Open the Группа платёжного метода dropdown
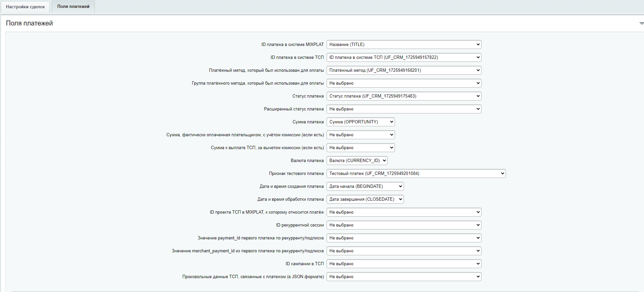644x292 pixels. point(404,83)
